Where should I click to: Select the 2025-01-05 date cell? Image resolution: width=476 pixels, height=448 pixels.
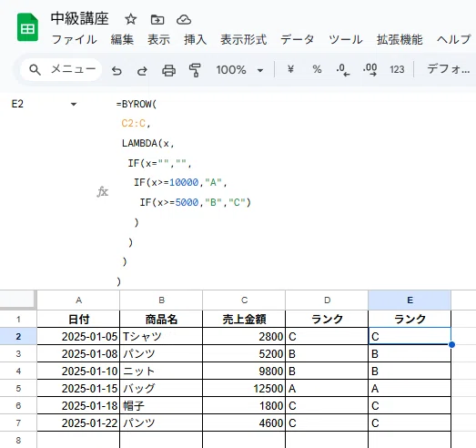[78, 336]
